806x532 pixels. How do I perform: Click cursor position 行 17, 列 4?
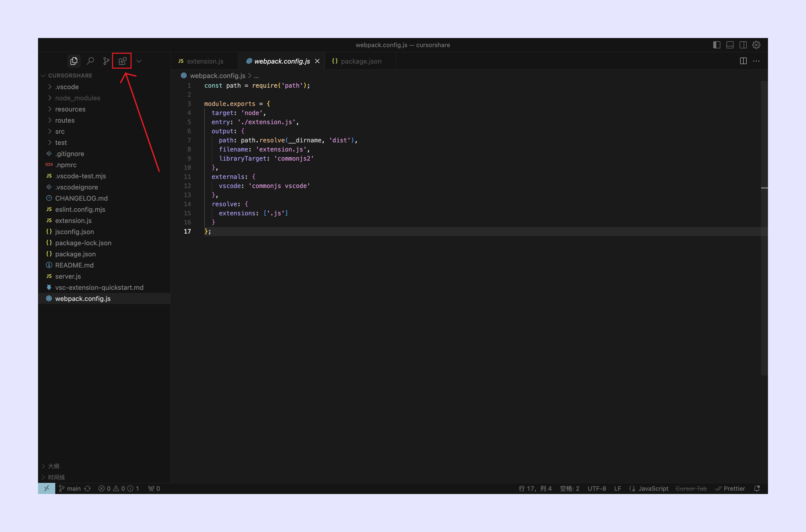535,489
